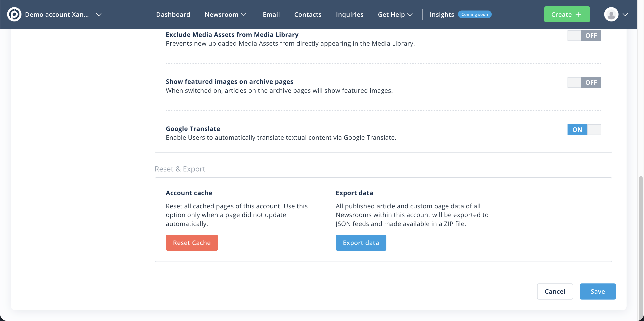Click the Reset & Export section heading

pos(180,169)
